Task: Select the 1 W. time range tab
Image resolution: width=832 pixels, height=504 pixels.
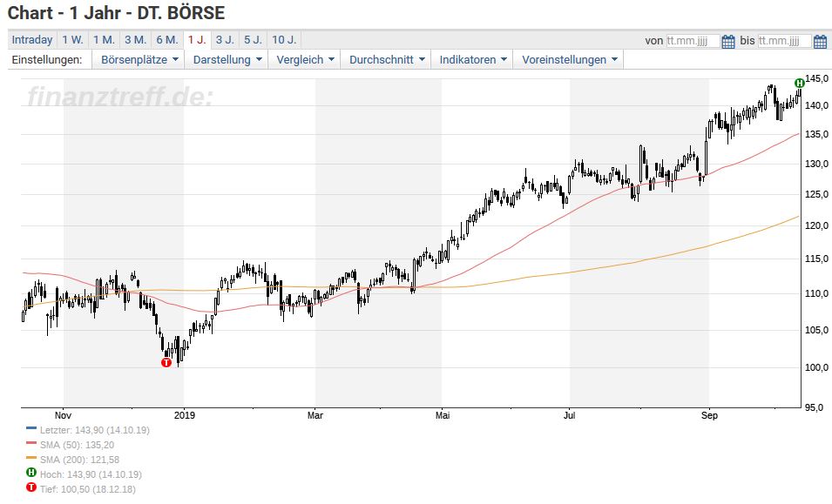Action: tap(72, 40)
